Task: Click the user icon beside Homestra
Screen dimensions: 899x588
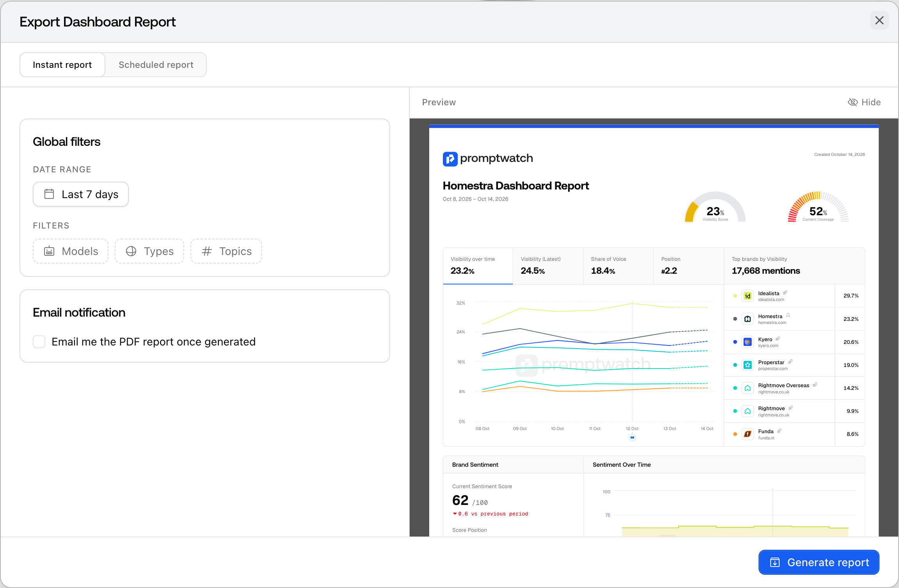Action: click(788, 315)
